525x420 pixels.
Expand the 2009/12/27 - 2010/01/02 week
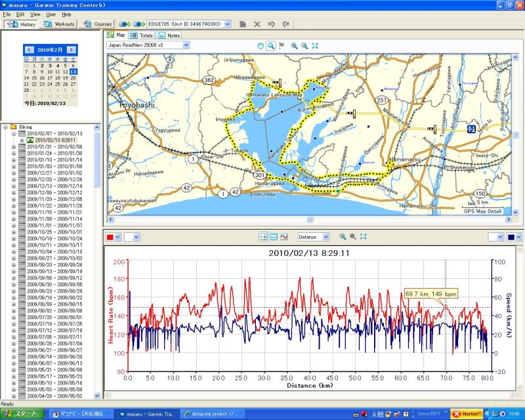pyautogui.click(x=14, y=173)
